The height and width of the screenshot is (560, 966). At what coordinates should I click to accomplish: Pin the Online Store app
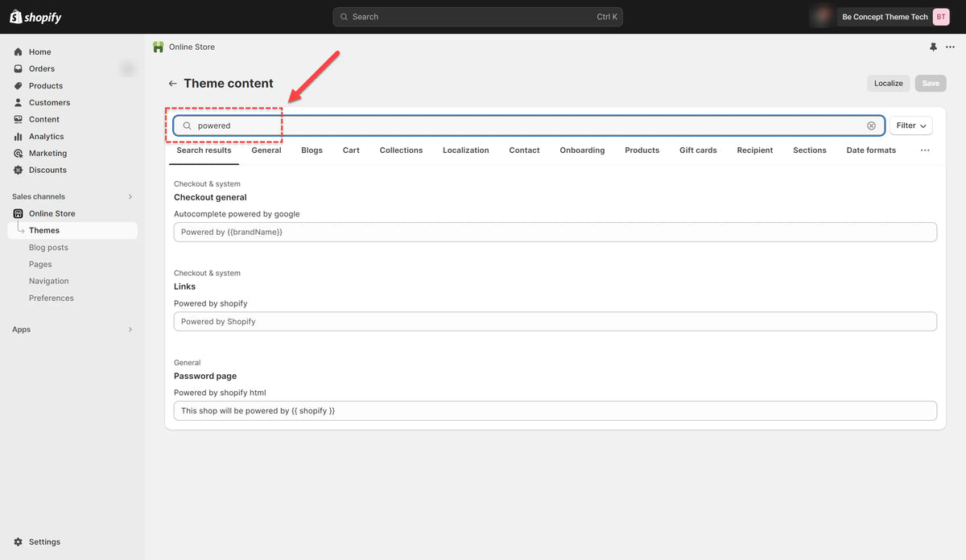coord(933,47)
